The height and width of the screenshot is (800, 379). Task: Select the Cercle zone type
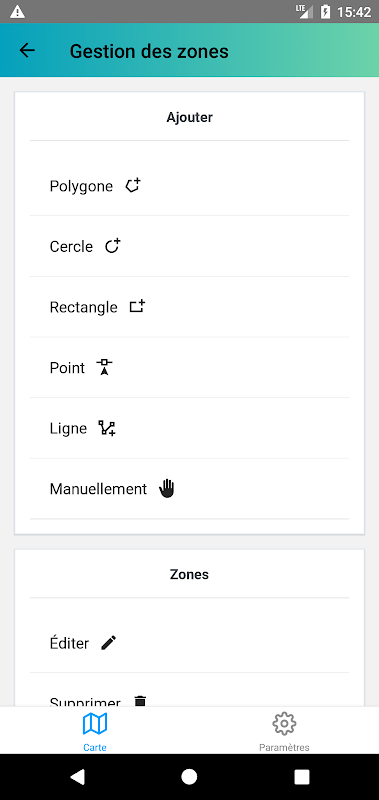point(189,246)
